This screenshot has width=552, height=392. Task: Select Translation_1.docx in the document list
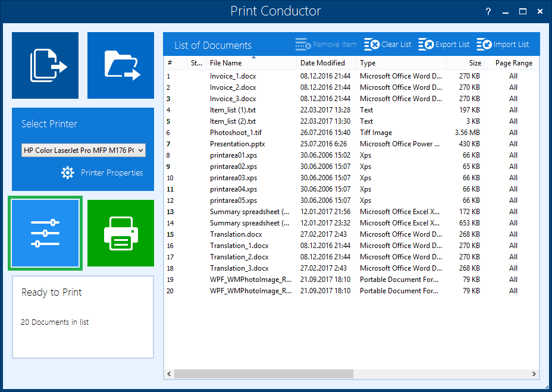click(236, 245)
